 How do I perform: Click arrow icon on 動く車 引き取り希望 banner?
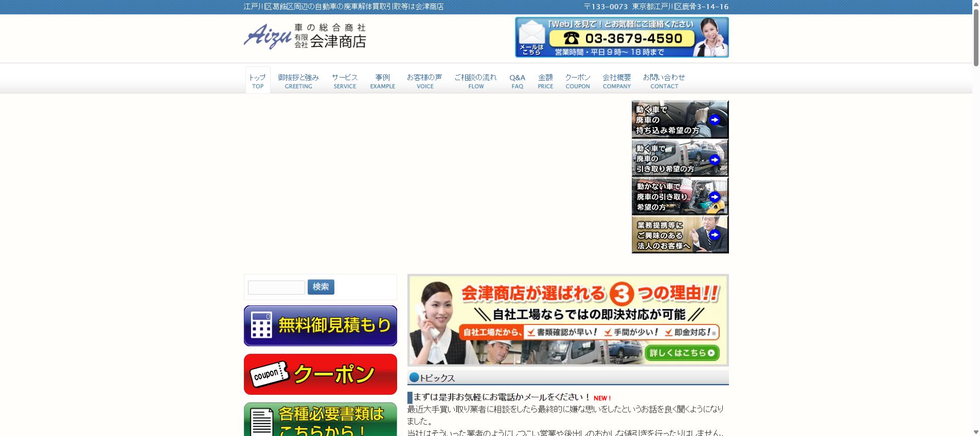[715, 160]
